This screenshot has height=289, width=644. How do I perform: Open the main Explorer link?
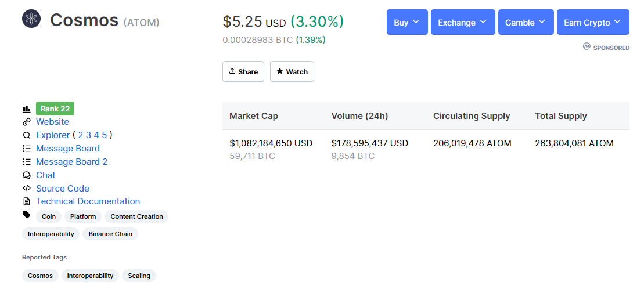(x=53, y=135)
